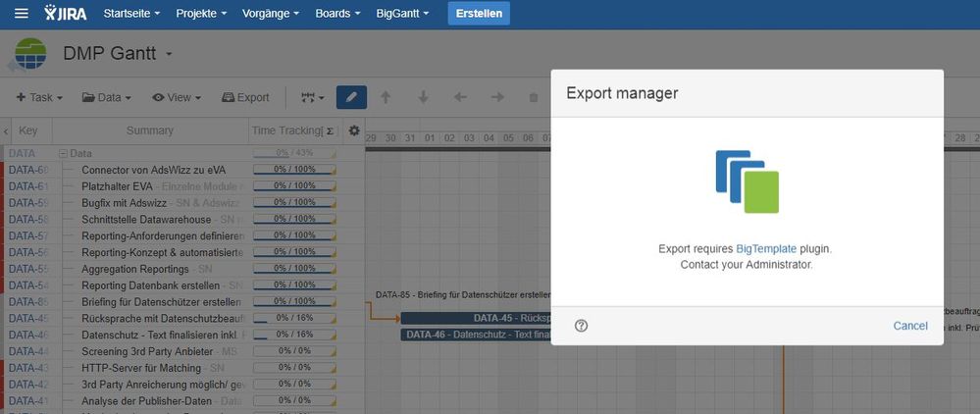
Task: Click the DATA-46 Gantt bar
Action: pos(476,335)
